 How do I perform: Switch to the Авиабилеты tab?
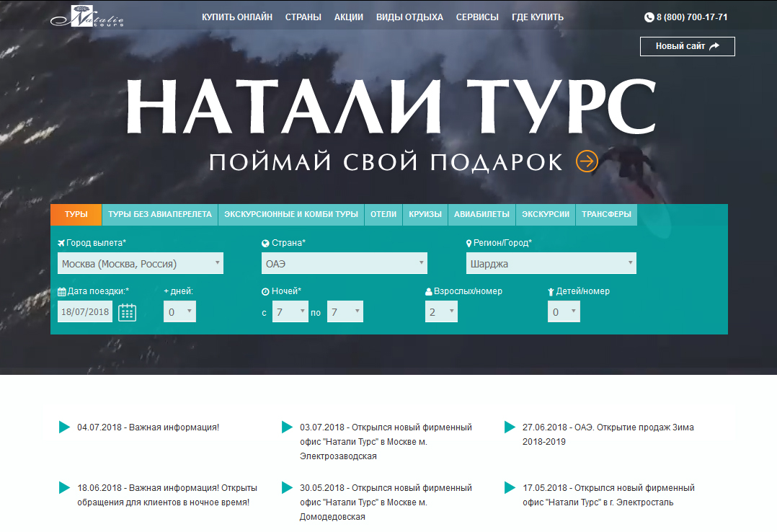482,214
